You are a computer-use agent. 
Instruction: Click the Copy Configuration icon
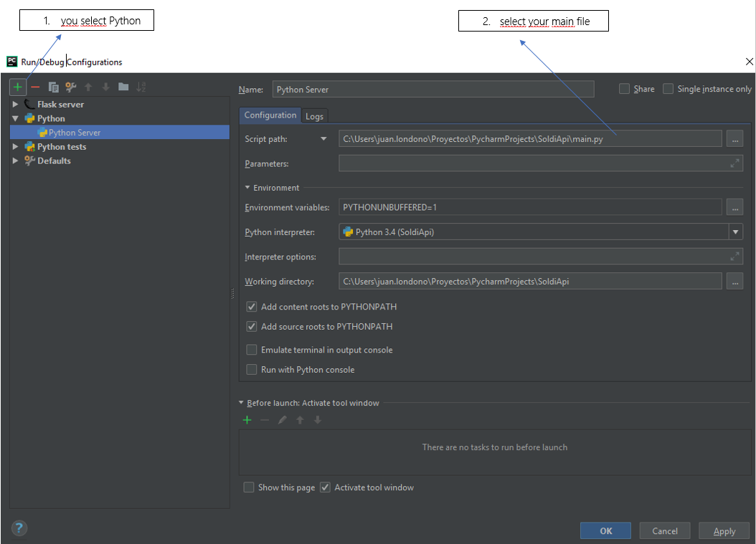pyautogui.click(x=54, y=87)
